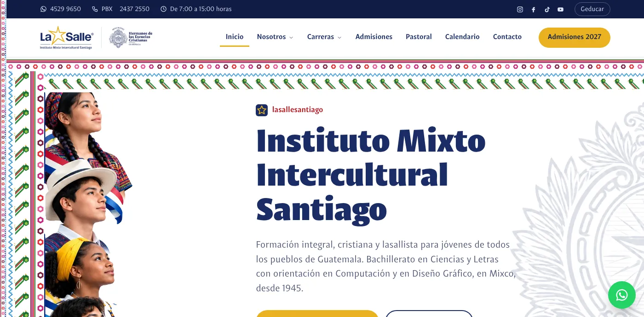Click the 'De 7:00 a 15:00 horas' text
644x317 pixels.
(x=201, y=9)
